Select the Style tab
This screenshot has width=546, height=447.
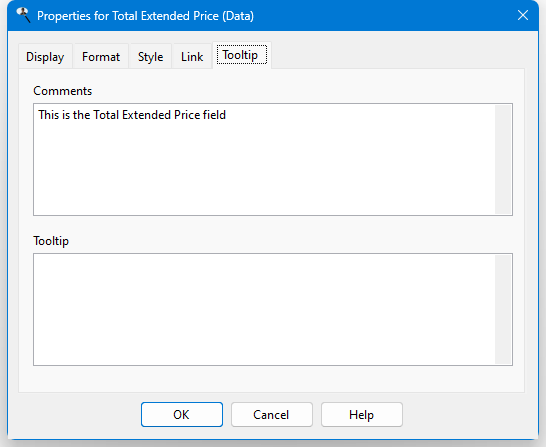tap(150, 56)
